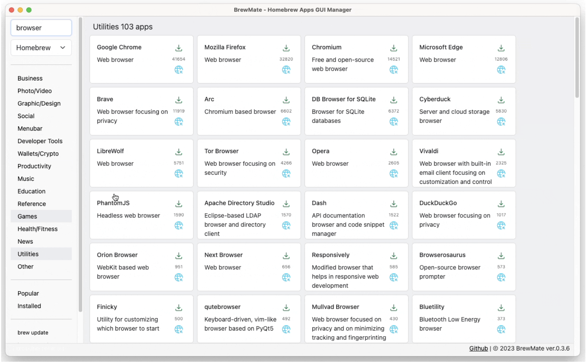Click the globe icon for Orion Browser
The width and height of the screenshot is (588, 364).
(x=179, y=278)
